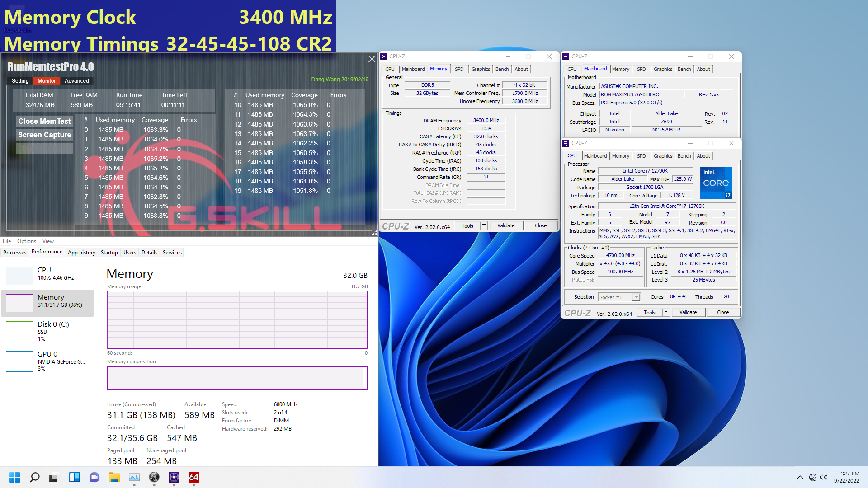Open File Explorer from the taskbar
This screenshot has height=488, width=868.
(x=114, y=477)
